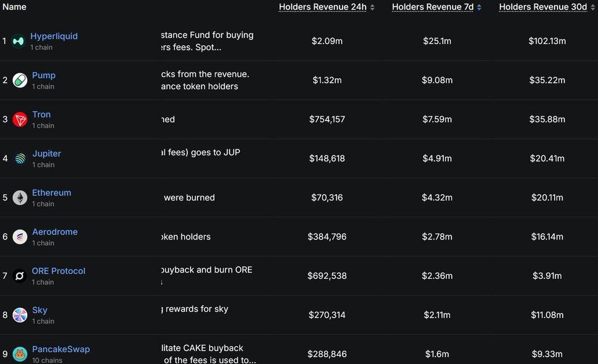Click the Pump pill logo icon
598x364 pixels.
point(20,81)
